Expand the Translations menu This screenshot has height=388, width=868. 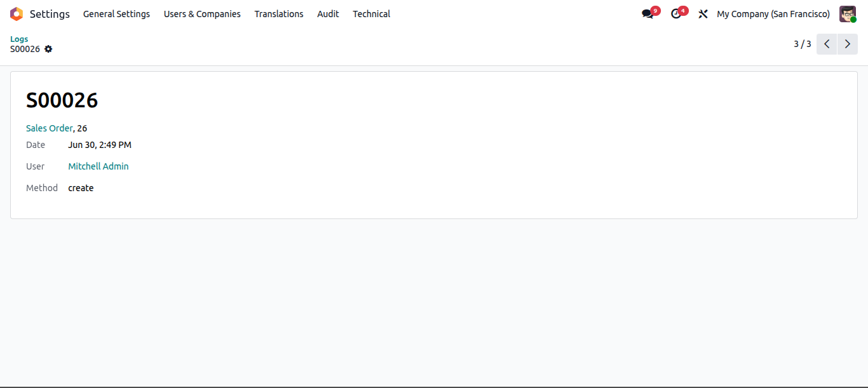point(279,14)
